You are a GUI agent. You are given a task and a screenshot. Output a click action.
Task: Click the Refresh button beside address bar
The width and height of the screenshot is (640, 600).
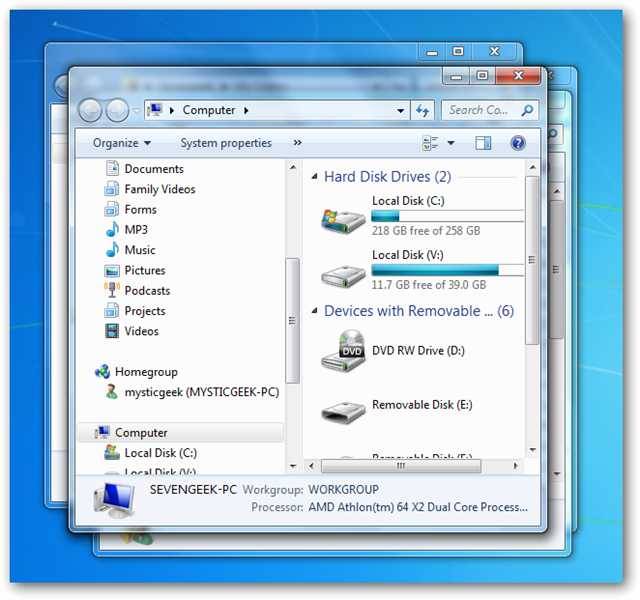click(422, 110)
